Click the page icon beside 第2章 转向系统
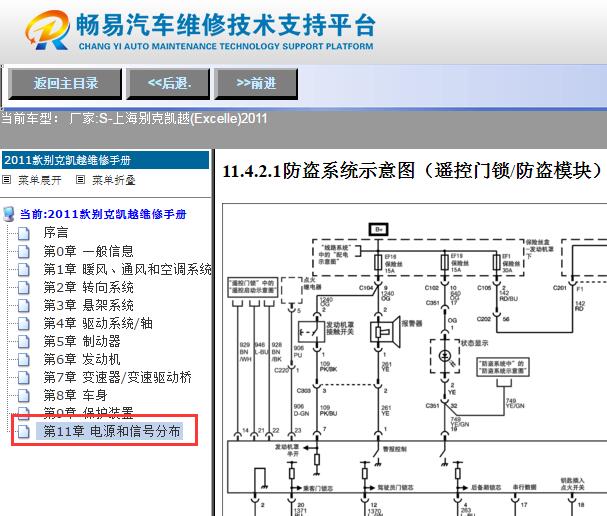Screen dimensions: 607x516 click(x=24, y=288)
